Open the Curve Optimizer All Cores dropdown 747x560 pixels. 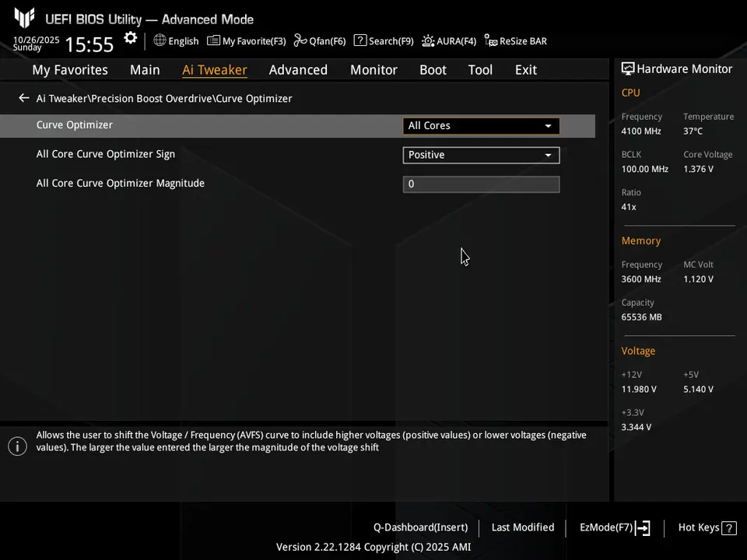click(481, 126)
